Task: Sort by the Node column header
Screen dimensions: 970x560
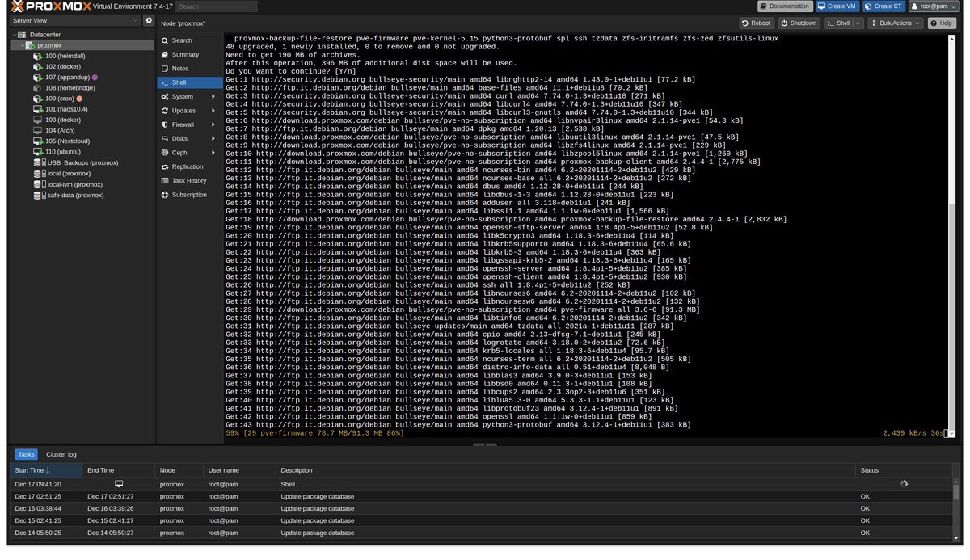Action: [179, 469]
